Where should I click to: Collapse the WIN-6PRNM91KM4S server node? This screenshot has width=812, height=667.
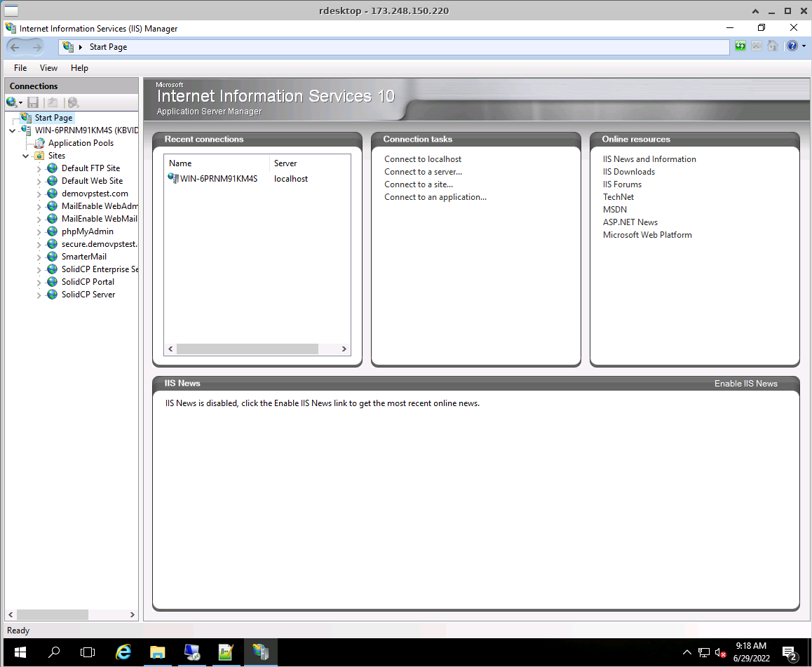coord(13,130)
